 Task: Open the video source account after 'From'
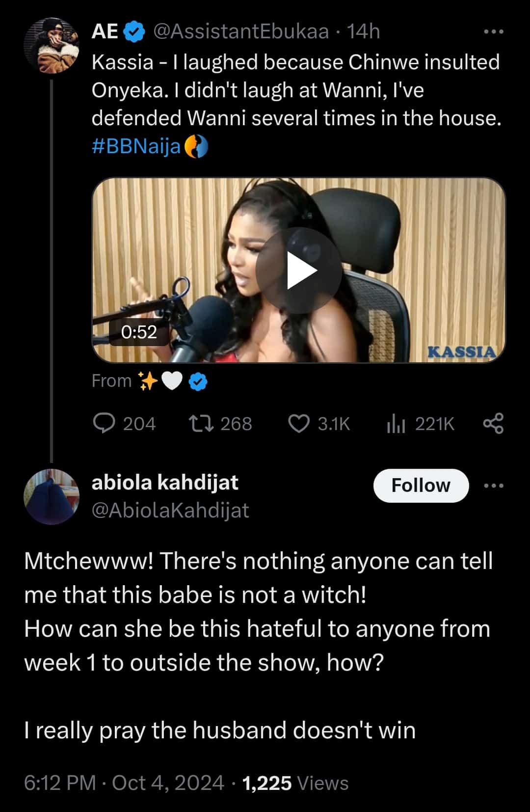[172, 381]
